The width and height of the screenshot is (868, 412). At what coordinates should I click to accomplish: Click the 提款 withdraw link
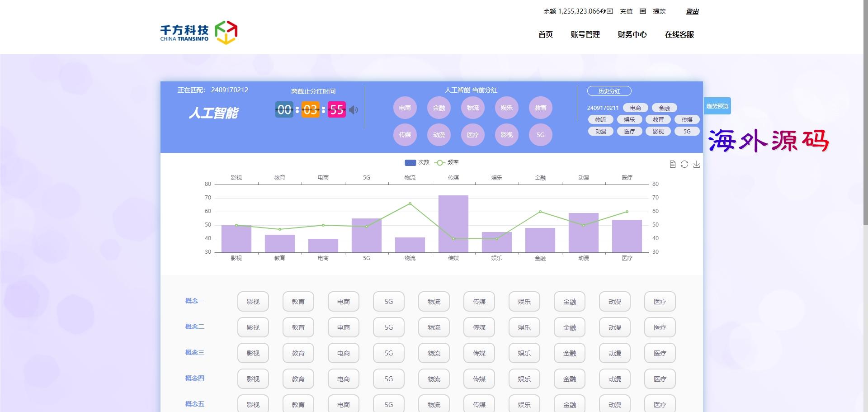[x=659, y=11]
